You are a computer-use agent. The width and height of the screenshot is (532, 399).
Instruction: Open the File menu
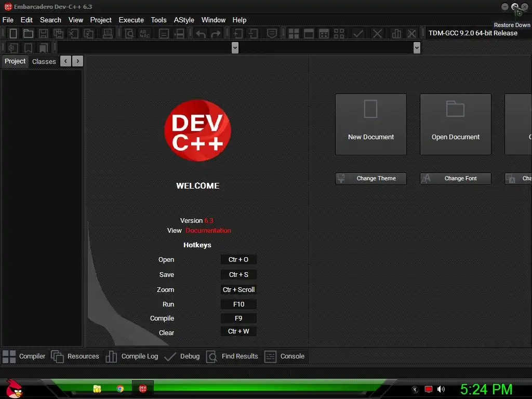[8, 20]
